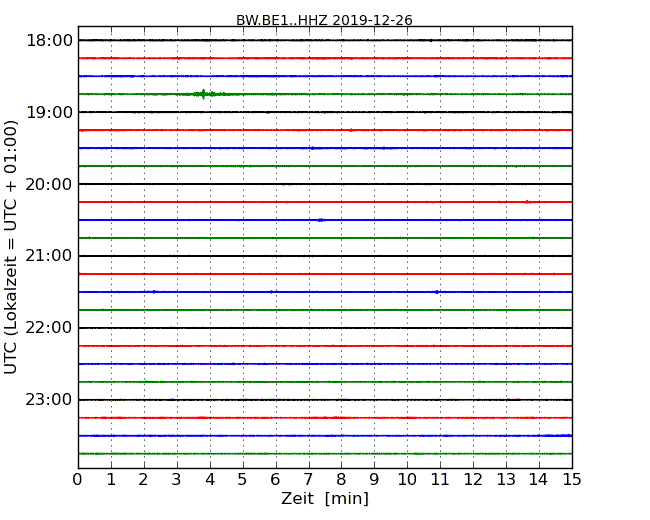
Task: Select the 14 minute tick label
Action: pos(539,480)
